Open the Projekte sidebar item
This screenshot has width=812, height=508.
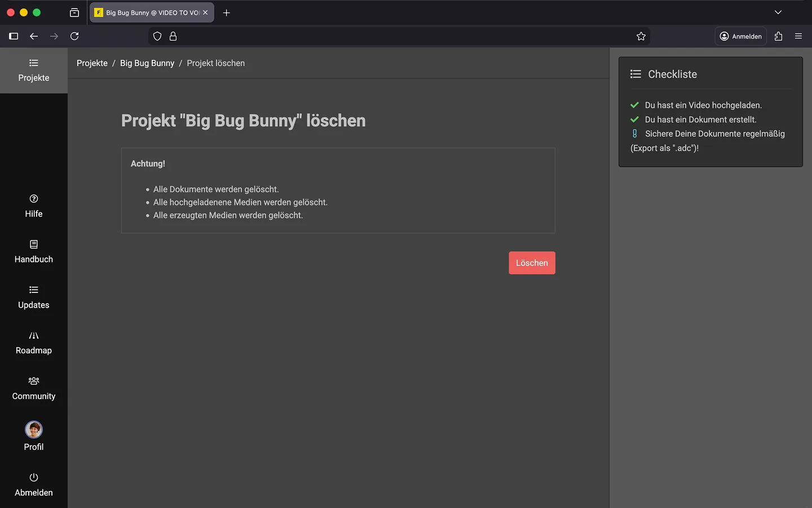click(34, 71)
